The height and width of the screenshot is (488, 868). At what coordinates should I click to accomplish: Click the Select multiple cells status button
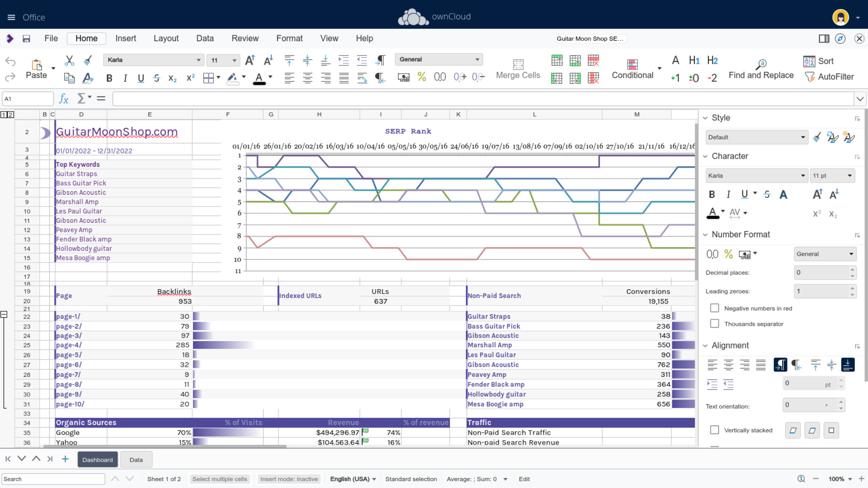220,479
